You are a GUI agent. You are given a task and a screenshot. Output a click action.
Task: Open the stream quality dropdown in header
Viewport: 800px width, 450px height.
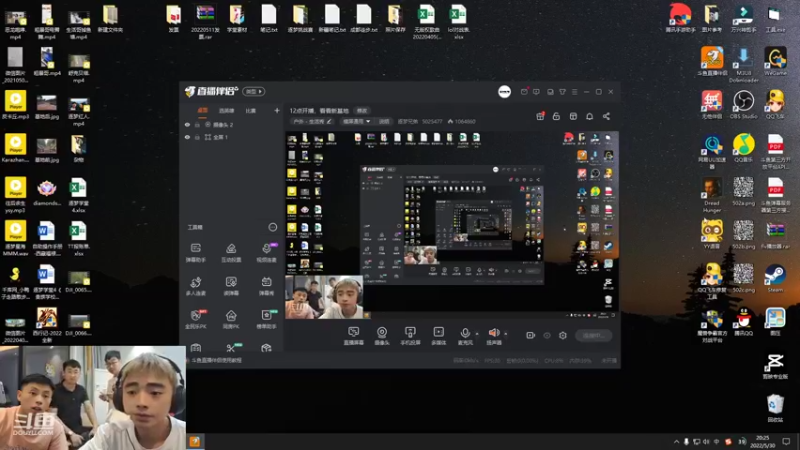[x=356, y=121]
